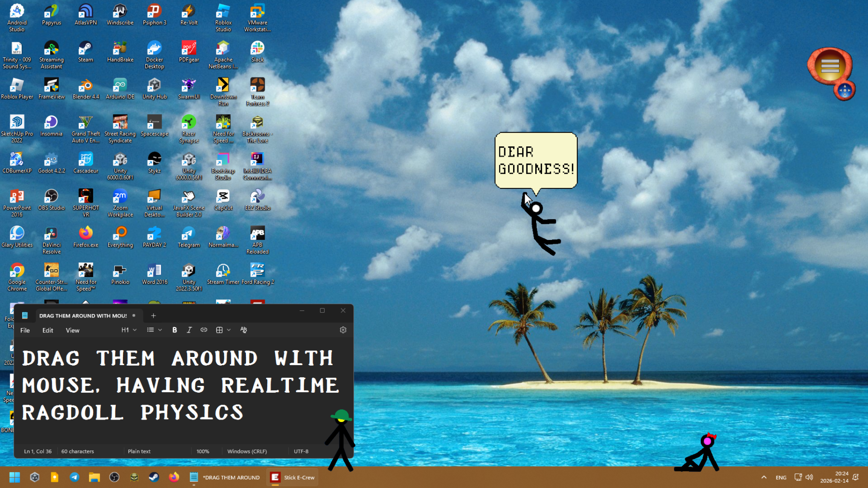Click the OBS Studio desktop icon
The image size is (868, 488).
(x=51, y=200)
